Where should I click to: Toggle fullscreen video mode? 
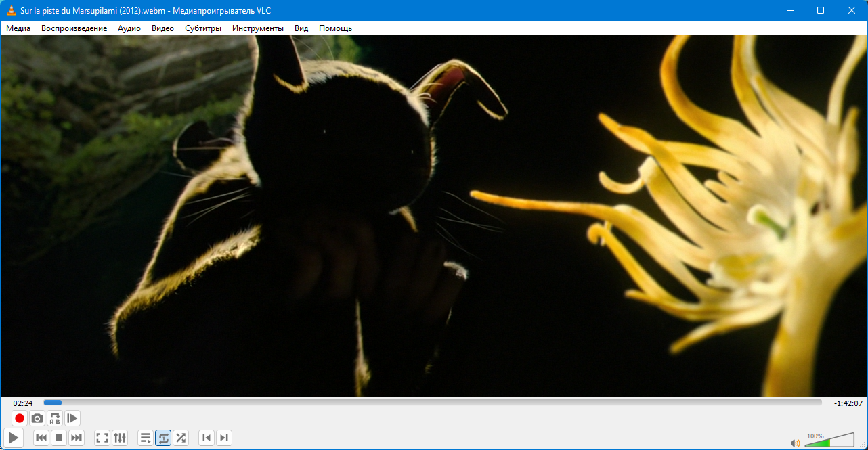pyautogui.click(x=102, y=438)
